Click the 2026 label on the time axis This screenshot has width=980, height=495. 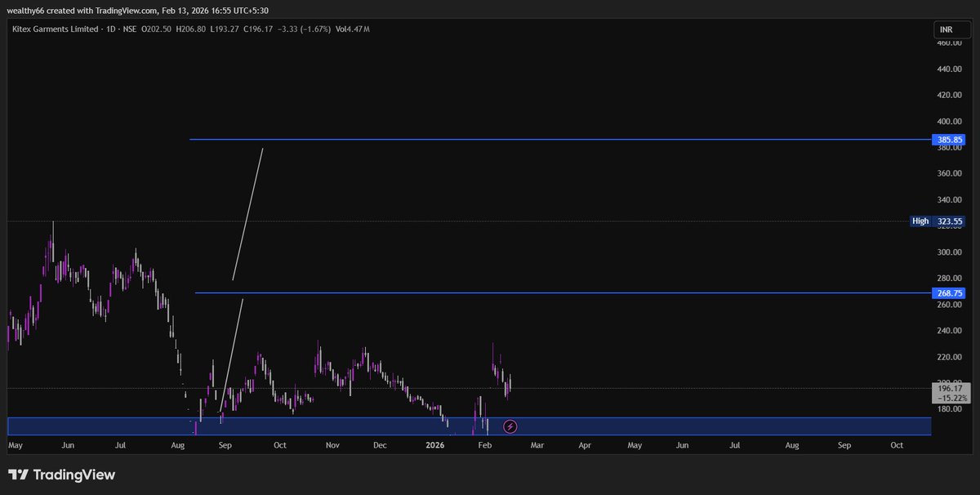434,445
